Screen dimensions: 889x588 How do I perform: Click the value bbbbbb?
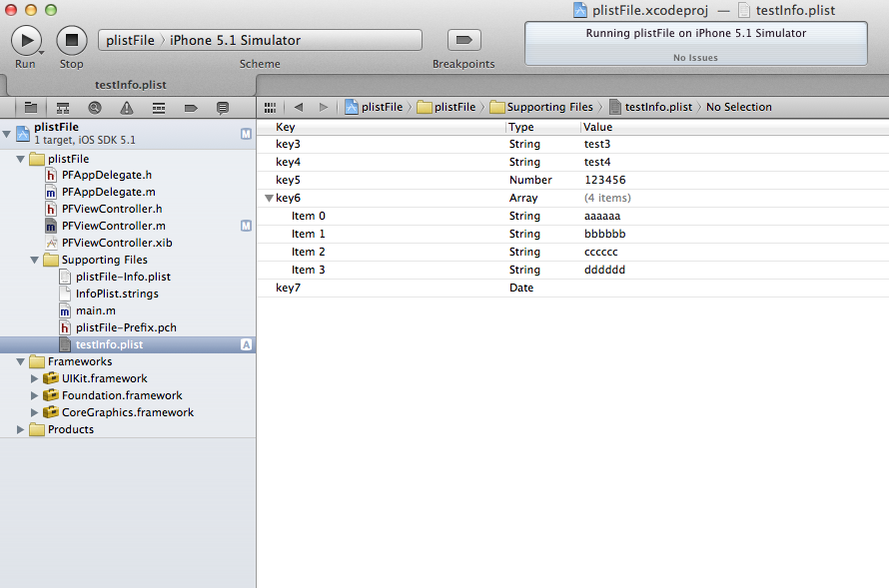605,234
